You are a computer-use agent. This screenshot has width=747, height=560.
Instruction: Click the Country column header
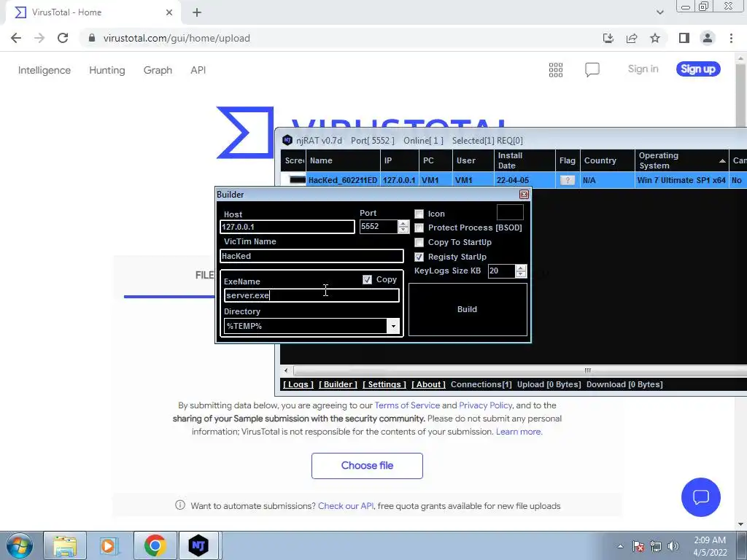pyautogui.click(x=608, y=160)
